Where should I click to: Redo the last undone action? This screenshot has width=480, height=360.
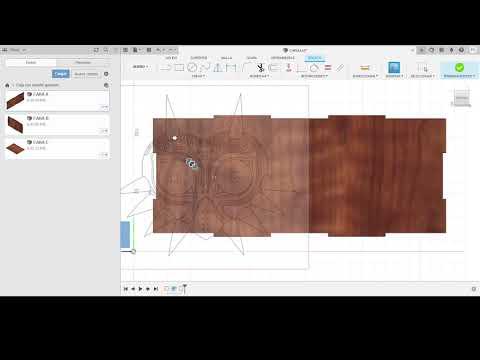click(171, 50)
